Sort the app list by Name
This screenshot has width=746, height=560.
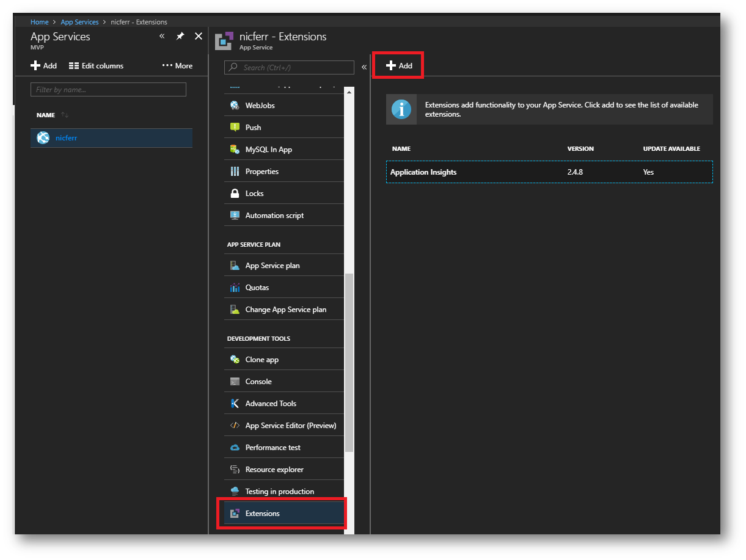coord(65,115)
